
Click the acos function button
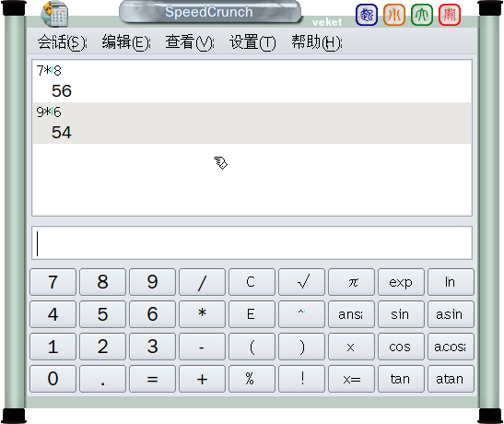point(451,347)
